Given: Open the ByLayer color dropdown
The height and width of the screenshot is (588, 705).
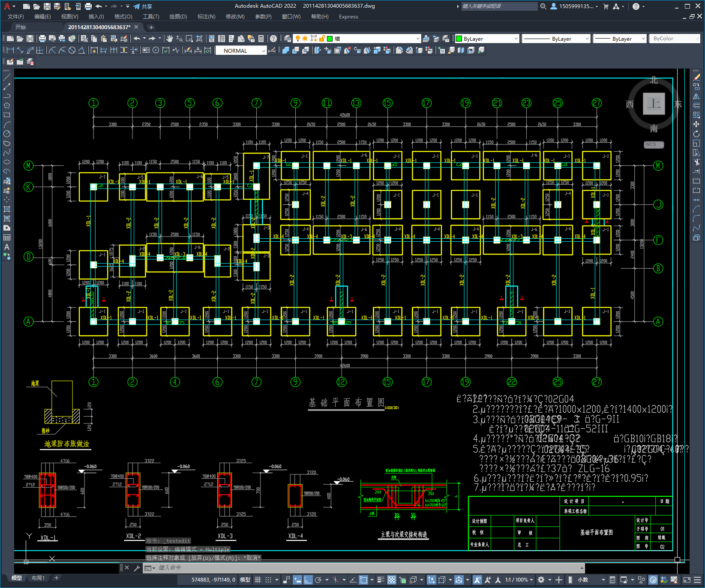Looking at the screenshot, I should point(487,39).
